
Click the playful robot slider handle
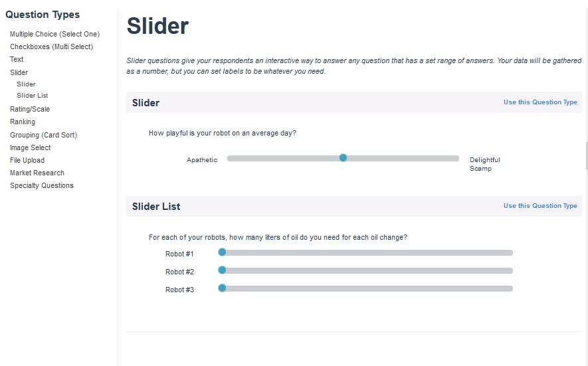343,158
